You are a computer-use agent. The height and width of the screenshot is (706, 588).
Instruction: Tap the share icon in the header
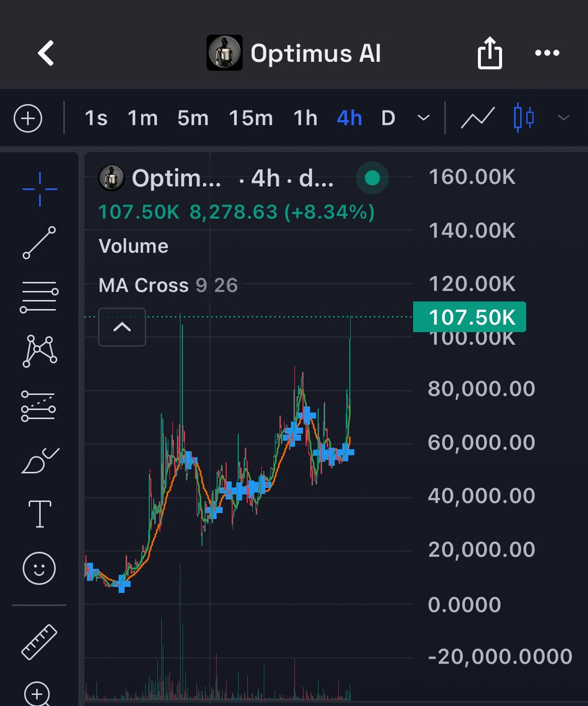click(x=489, y=54)
